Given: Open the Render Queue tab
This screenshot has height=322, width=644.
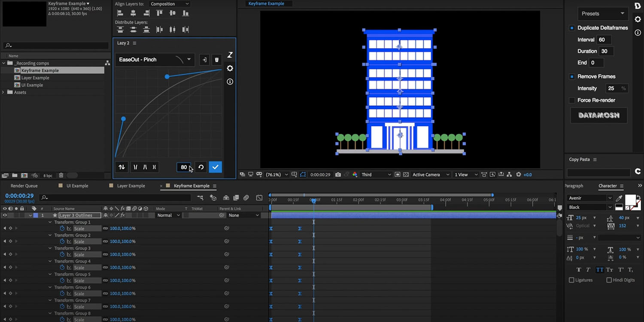Looking at the screenshot, I should pyautogui.click(x=24, y=186).
